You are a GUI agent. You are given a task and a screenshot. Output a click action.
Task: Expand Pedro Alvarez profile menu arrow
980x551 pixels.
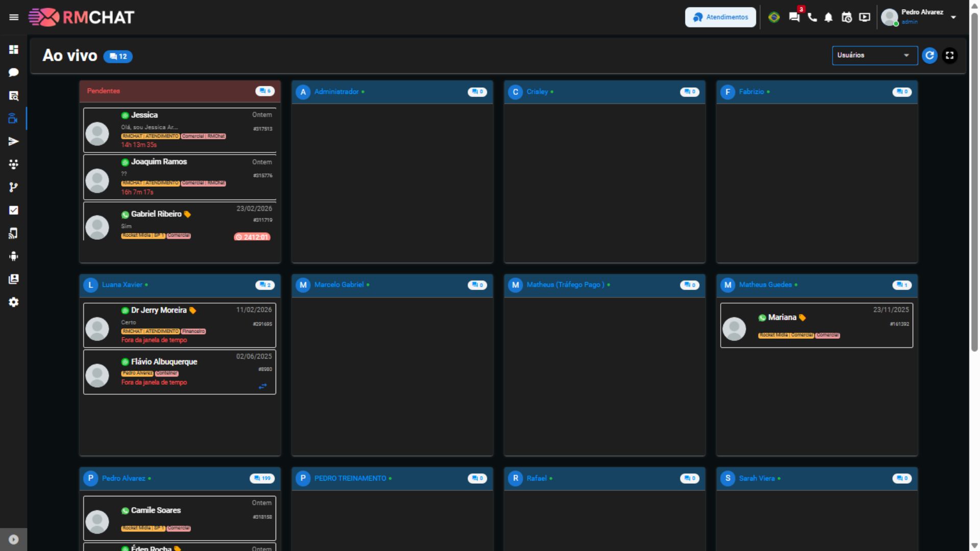(x=953, y=17)
